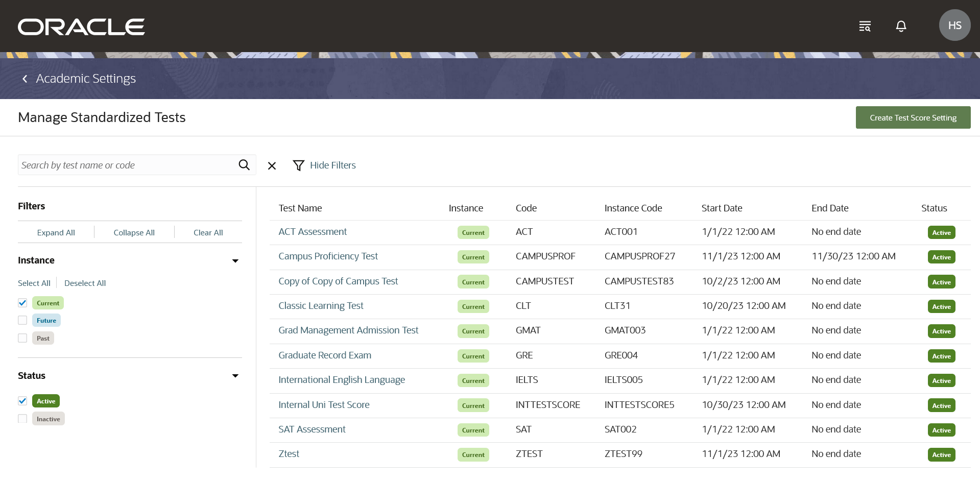Click the magnifying glass search icon

point(244,165)
